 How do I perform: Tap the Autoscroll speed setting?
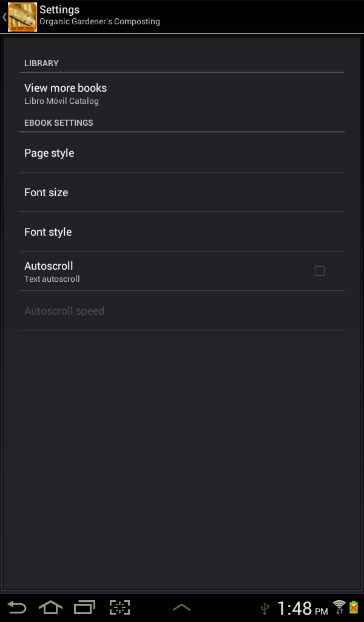tap(64, 311)
